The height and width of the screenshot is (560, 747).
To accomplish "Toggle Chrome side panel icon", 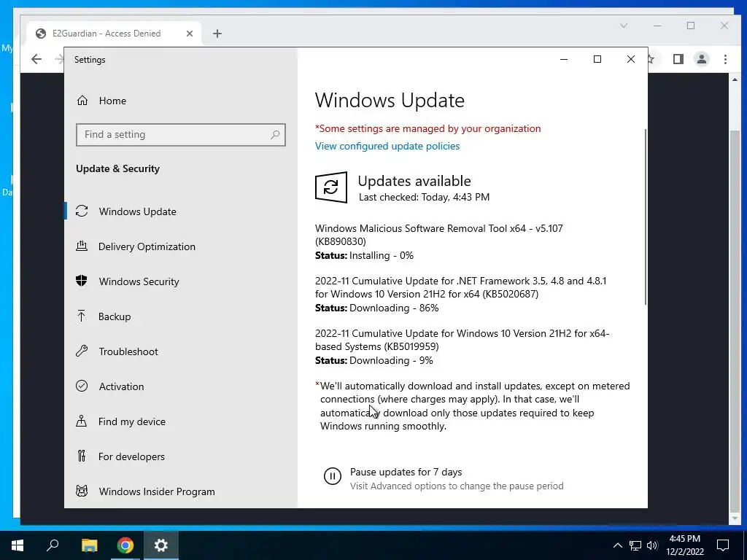I will [678, 59].
